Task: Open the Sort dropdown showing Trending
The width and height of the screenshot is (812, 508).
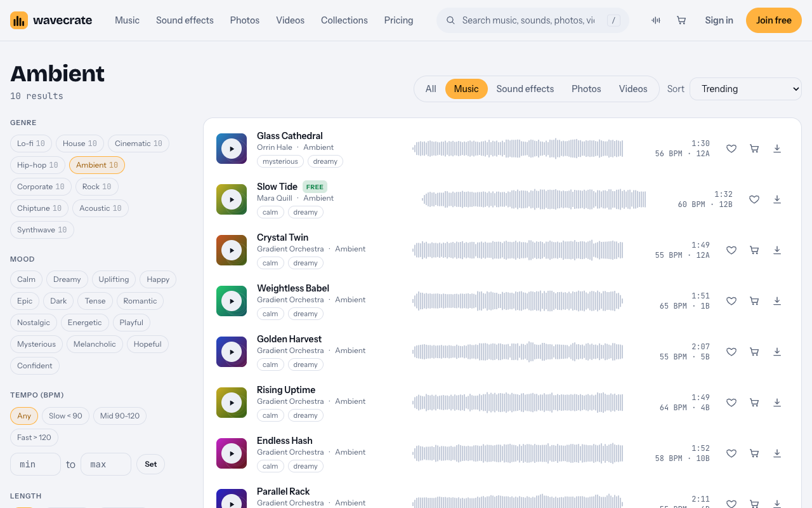Action: (745, 89)
